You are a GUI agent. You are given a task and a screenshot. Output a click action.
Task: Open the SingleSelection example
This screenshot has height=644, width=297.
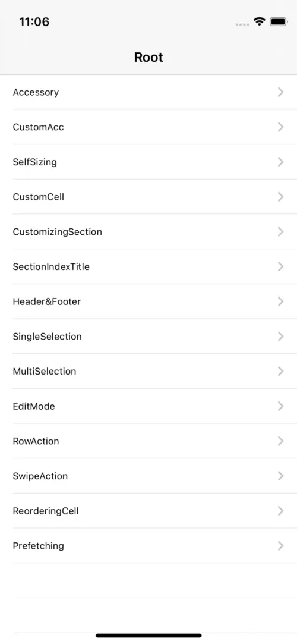(x=148, y=337)
